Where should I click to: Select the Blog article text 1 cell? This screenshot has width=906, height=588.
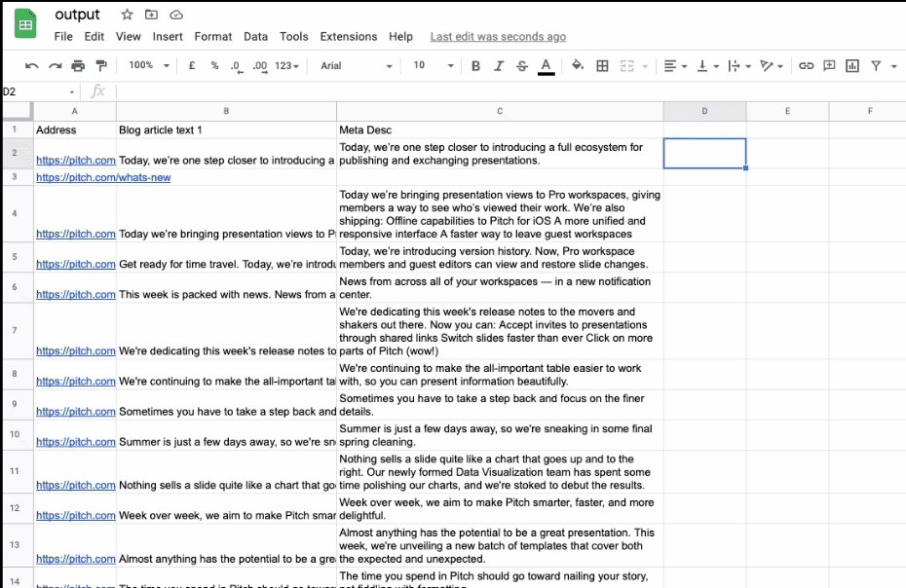(226, 129)
